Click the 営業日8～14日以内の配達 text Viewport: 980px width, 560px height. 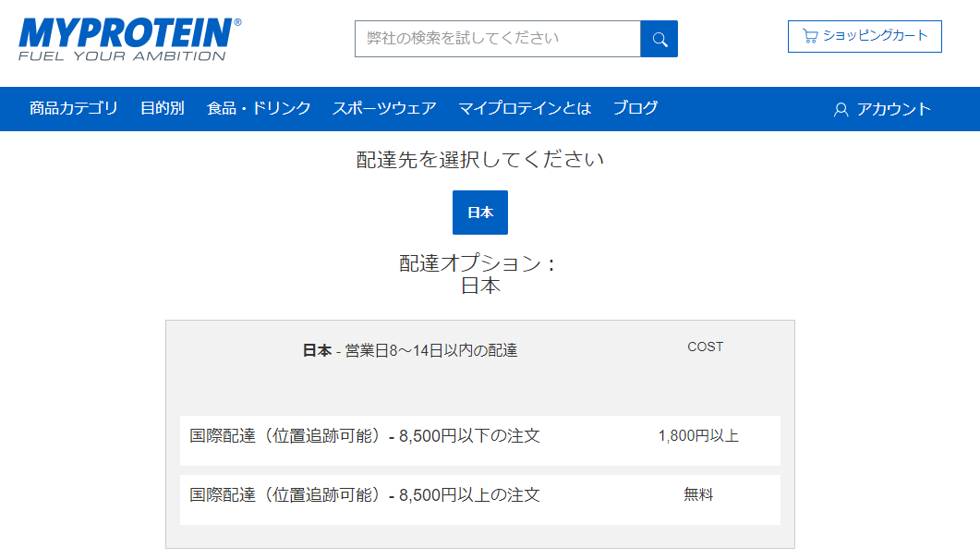(x=431, y=350)
